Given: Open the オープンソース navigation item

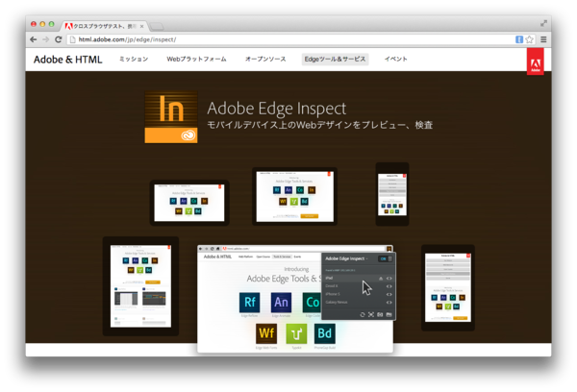Looking at the screenshot, I should (265, 60).
